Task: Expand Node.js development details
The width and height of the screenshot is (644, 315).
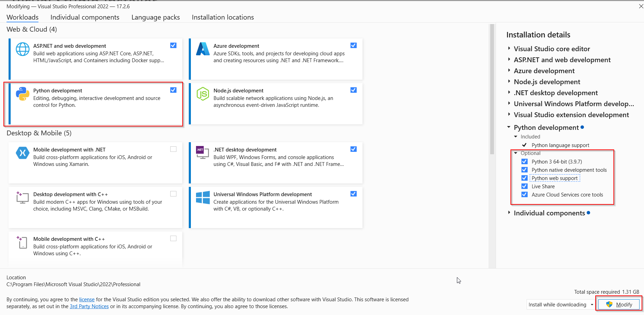Action: tap(509, 81)
